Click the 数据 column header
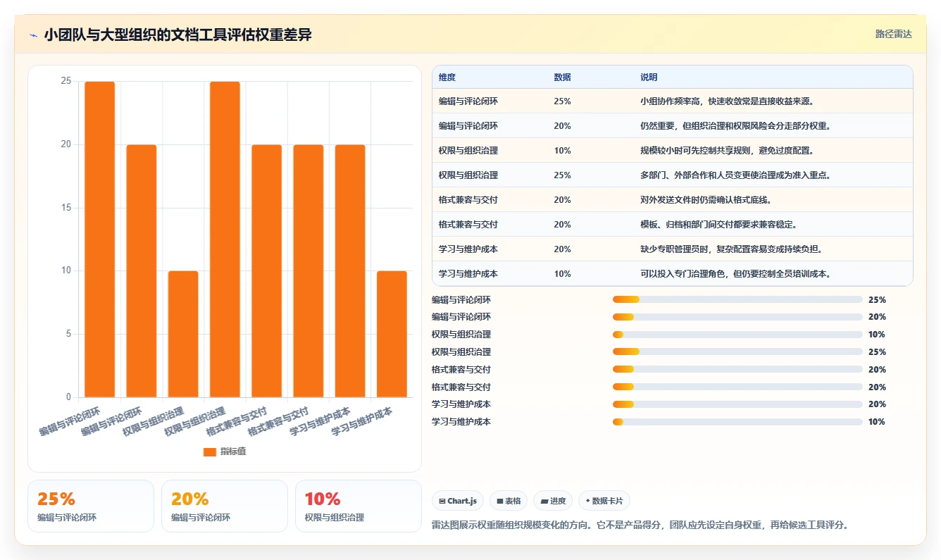941x560 pixels. (x=562, y=77)
